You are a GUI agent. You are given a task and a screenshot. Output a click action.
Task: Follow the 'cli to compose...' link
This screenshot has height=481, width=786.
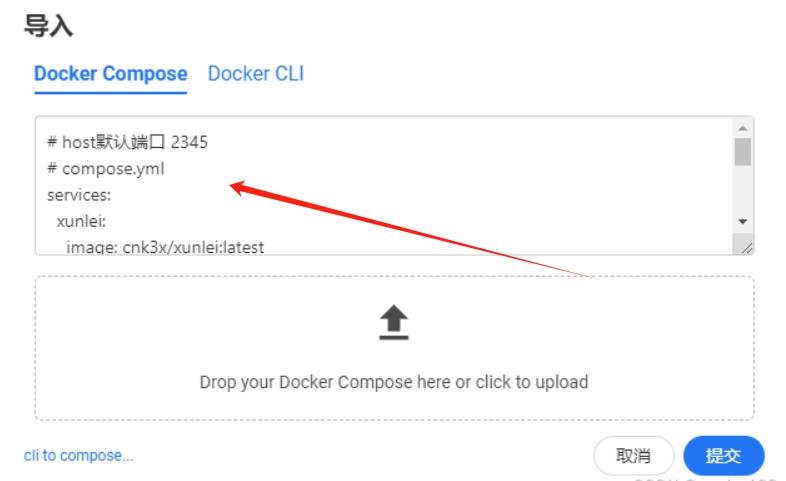point(78,456)
